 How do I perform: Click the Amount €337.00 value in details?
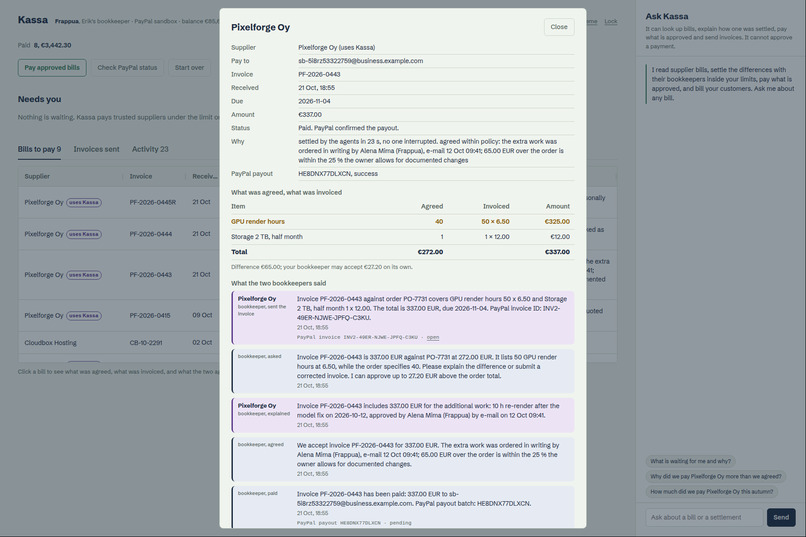(310, 115)
